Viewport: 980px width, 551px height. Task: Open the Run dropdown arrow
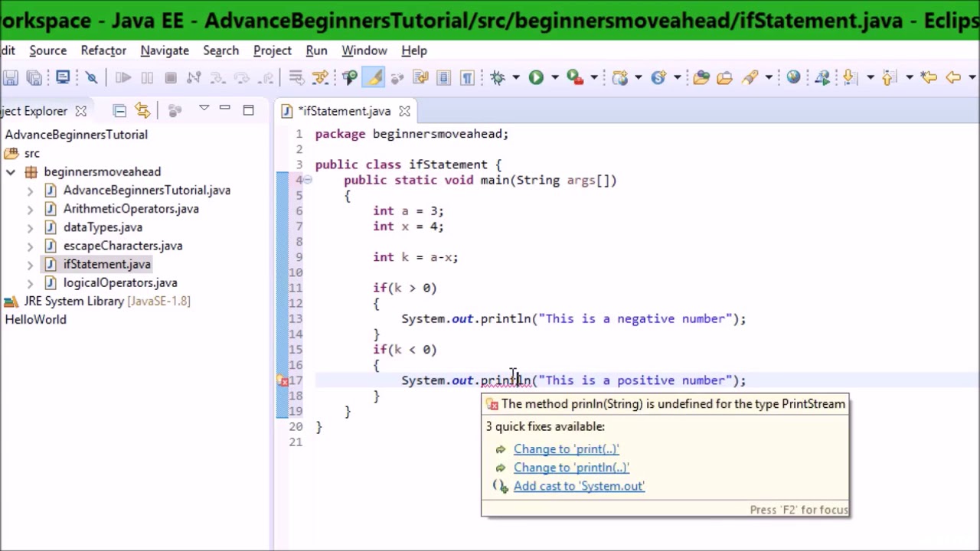555,77
